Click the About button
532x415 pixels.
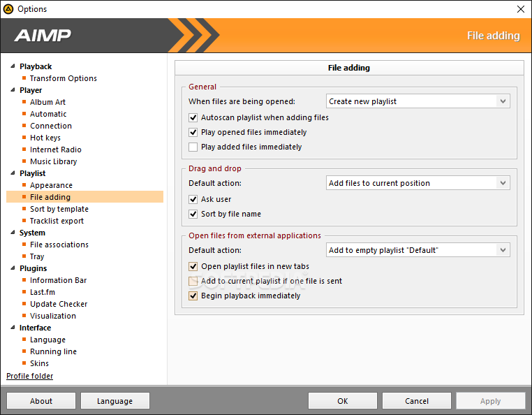pyautogui.click(x=41, y=401)
